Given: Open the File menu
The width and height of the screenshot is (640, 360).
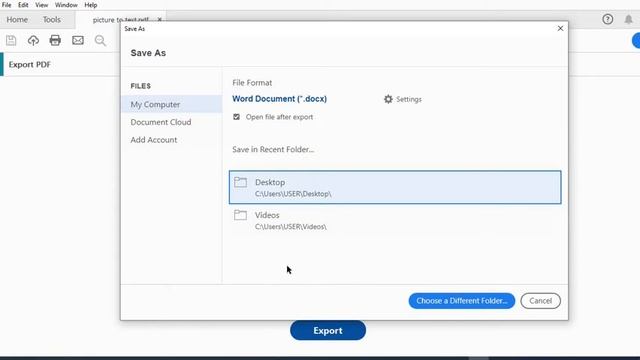Looking at the screenshot, I should (x=7, y=5).
